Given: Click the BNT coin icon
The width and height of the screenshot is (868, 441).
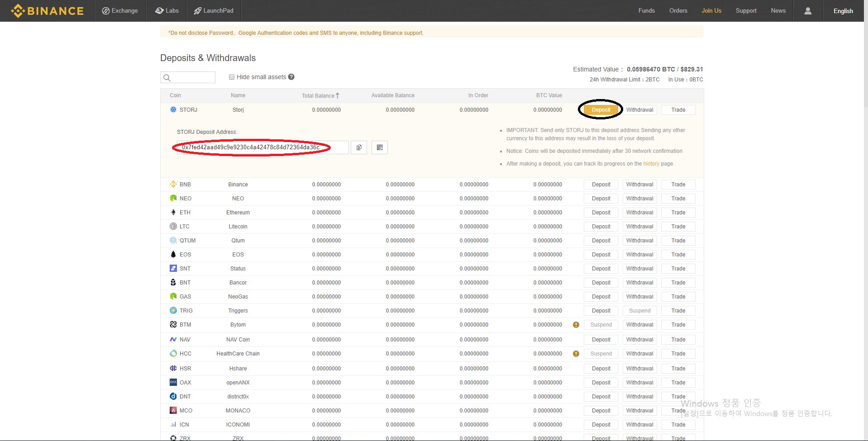Looking at the screenshot, I should tap(173, 282).
